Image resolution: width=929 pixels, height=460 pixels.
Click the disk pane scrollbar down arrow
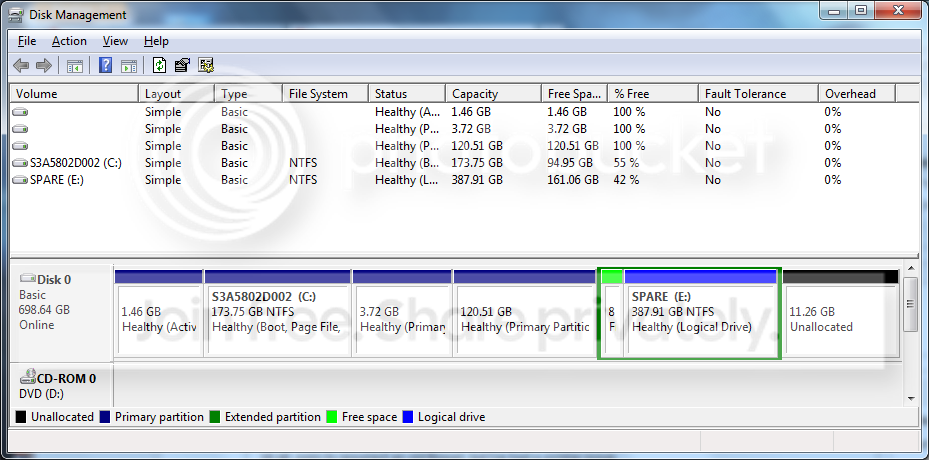[911, 398]
